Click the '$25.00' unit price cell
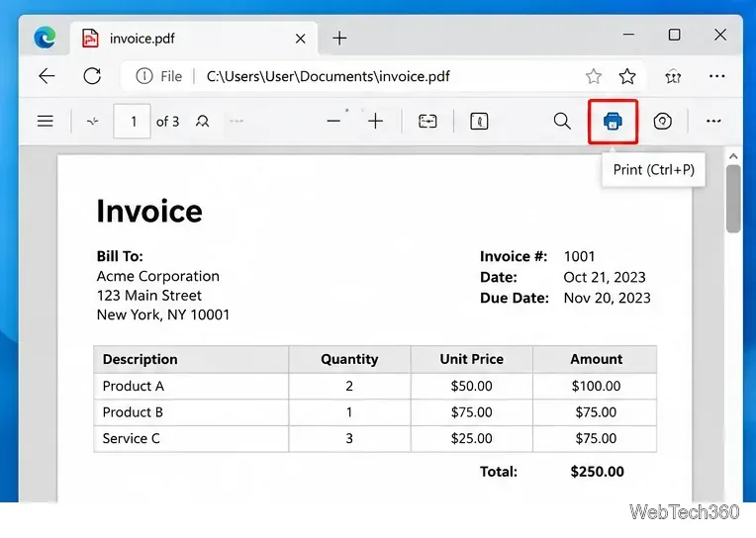 472,438
